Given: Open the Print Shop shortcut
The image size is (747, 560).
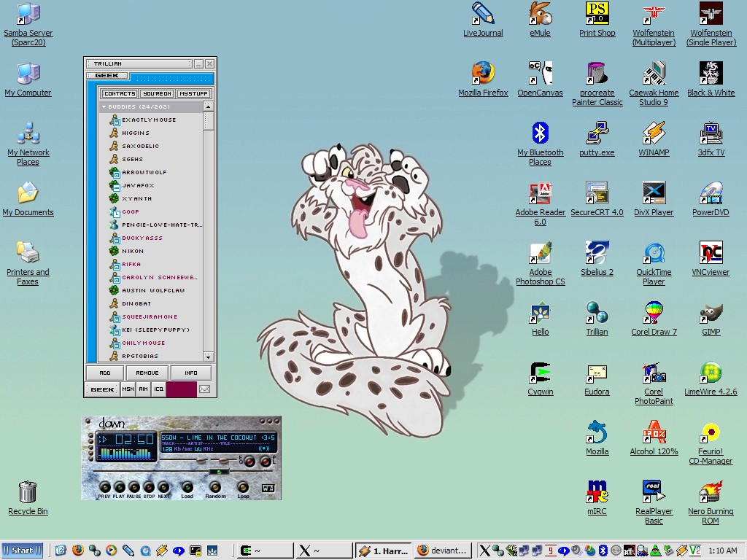Looking at the screenshot, I should click(x=597, y=20).
